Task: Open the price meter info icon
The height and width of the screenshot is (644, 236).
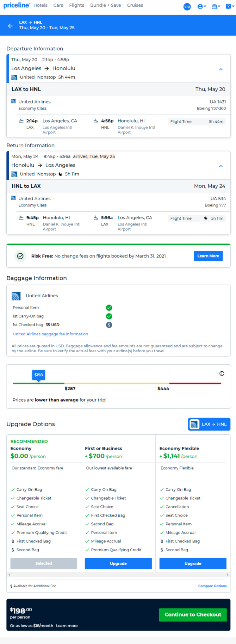Action: tap(222, 373)
